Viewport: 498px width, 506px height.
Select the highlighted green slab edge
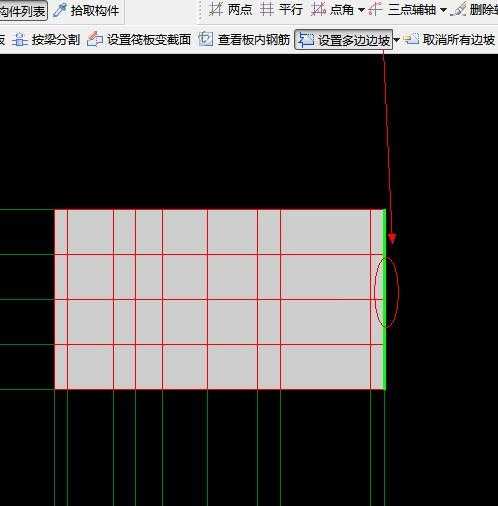[x=384, y=299]
